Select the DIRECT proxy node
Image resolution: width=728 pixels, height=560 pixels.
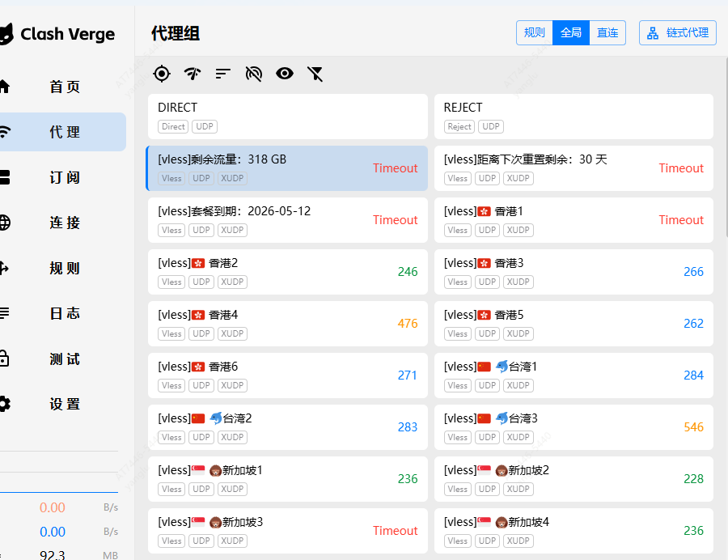coord(287,116)
